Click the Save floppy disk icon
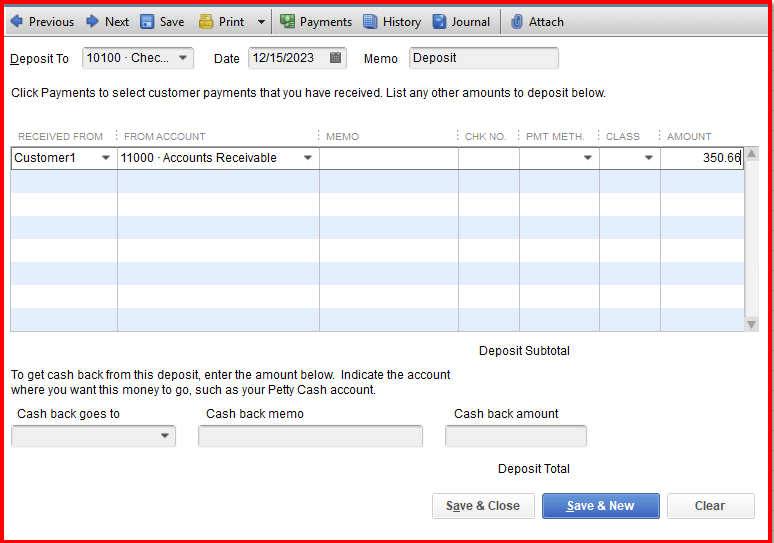 point(147,22)
